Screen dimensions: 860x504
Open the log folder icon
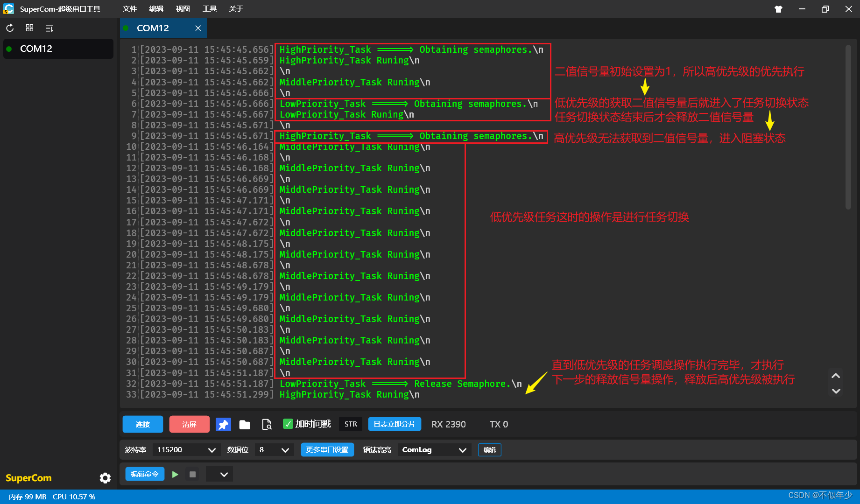coord(245,424)
